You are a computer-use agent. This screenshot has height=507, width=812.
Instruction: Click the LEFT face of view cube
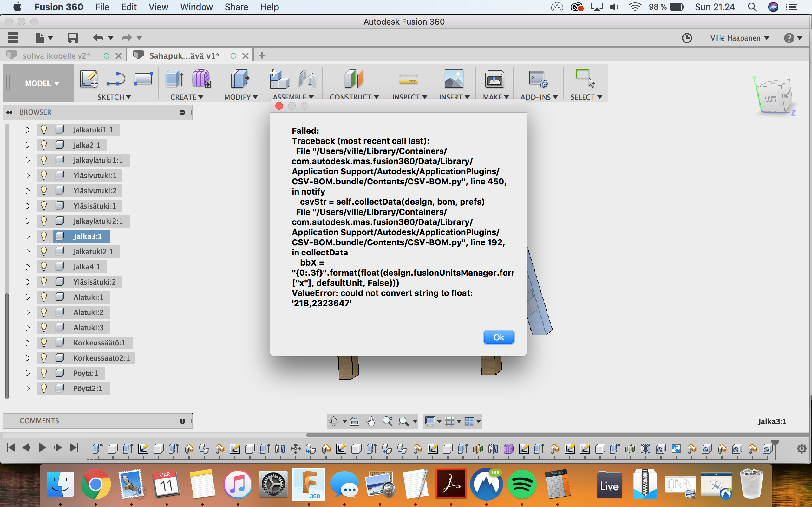[x=770, y=99]
